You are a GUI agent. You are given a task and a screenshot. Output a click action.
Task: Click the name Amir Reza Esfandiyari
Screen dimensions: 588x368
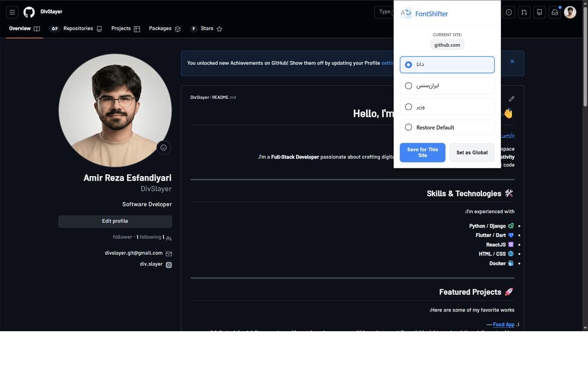click(x=127, y=178)
